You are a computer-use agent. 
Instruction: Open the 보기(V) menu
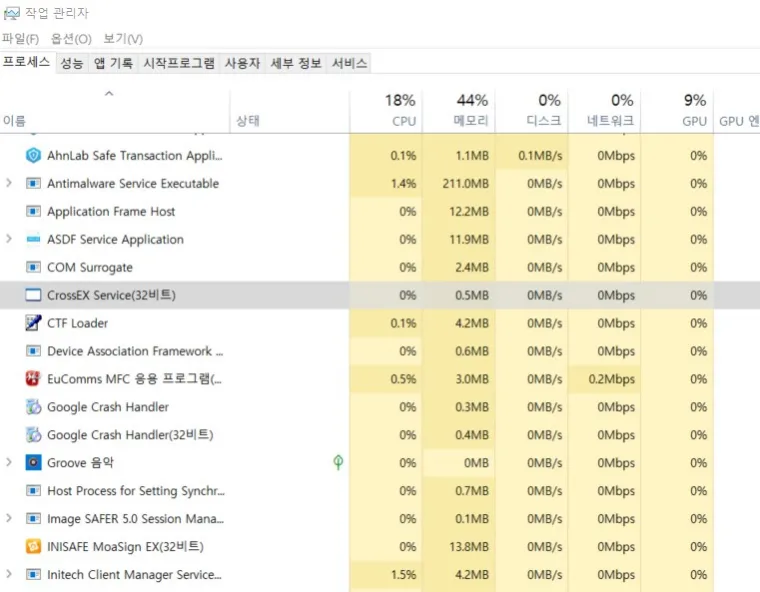[123, 39]
